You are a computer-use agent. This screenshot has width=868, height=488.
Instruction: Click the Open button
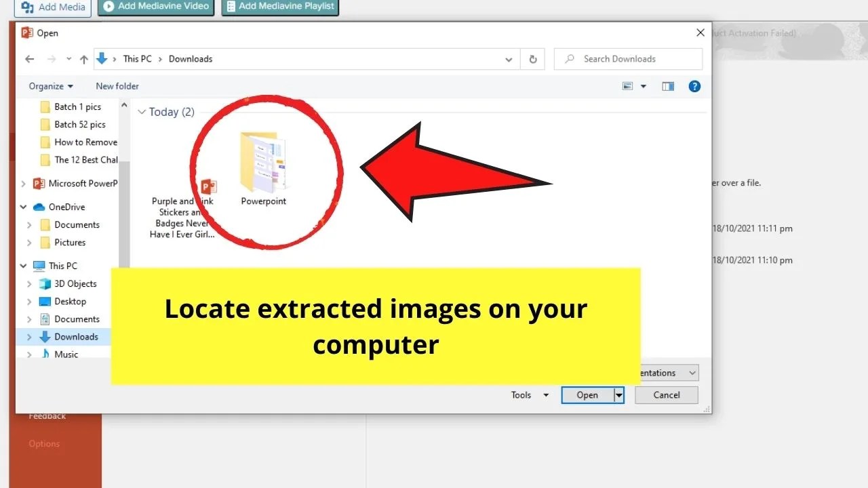[x=587, y=394]
